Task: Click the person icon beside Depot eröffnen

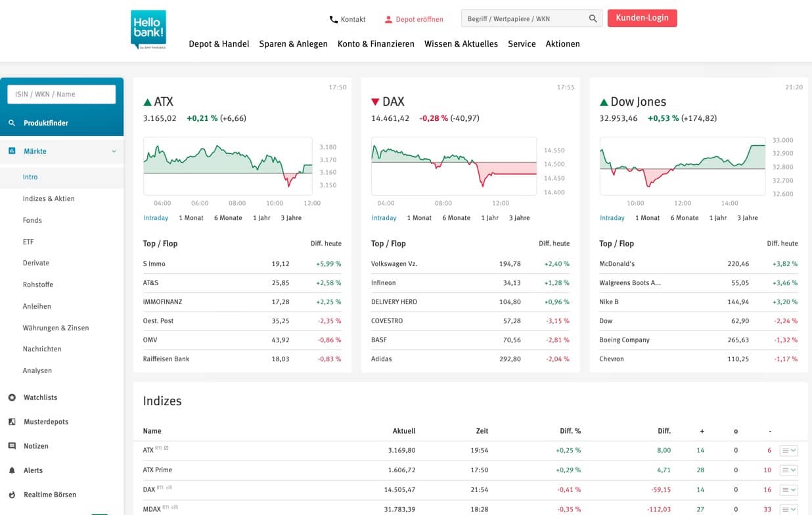Action: (388, 20)
